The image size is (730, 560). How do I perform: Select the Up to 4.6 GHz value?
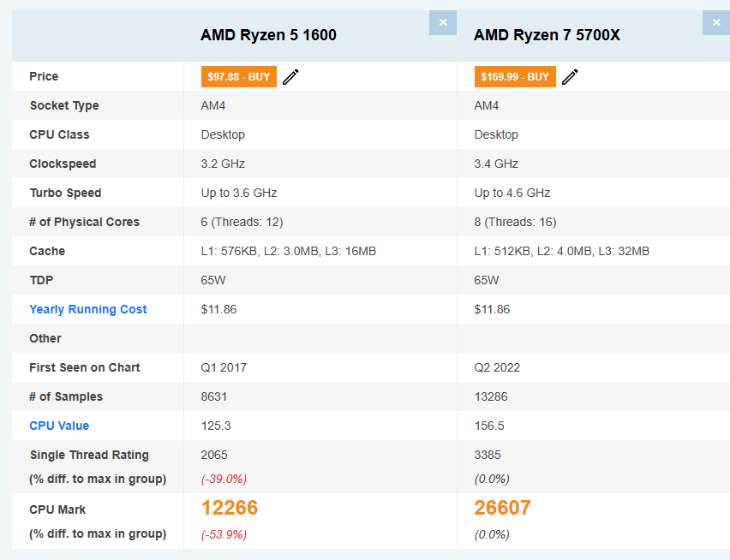tap(512, 193)
